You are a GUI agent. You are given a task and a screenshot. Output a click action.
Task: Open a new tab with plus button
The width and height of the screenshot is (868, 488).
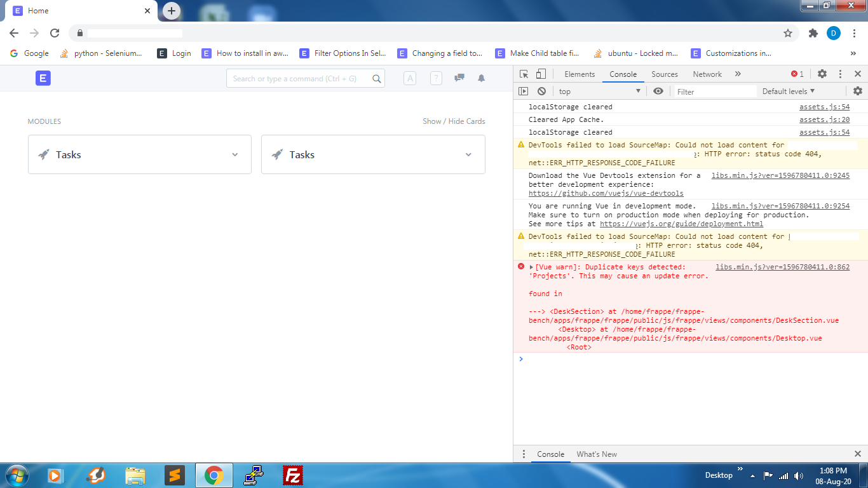pyautogui.click(x=172, y=11)
